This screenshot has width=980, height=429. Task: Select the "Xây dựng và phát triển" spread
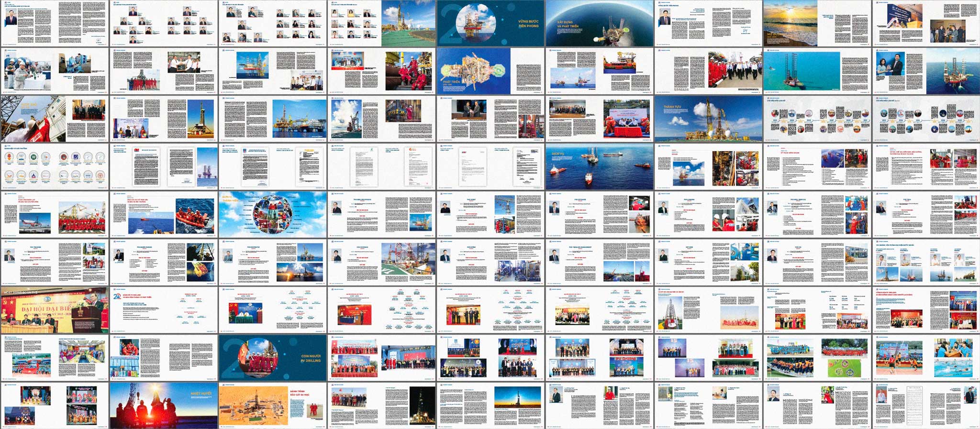click(599, 23)
